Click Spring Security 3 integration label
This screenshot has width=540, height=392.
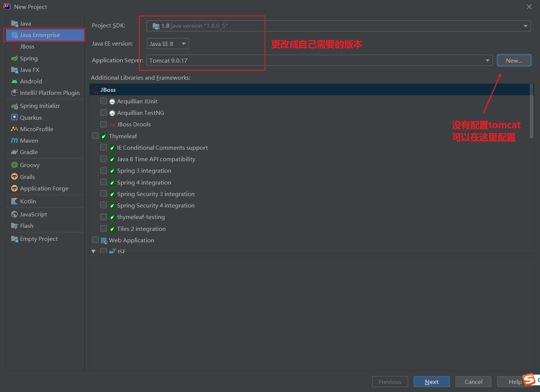156,194
